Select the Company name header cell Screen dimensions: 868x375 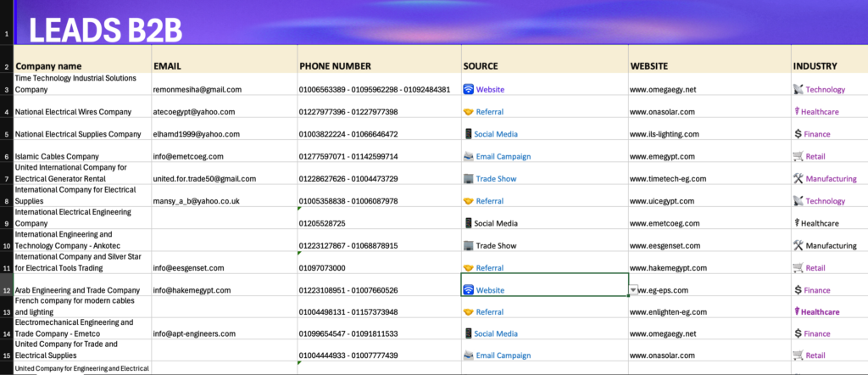[82, 59]
